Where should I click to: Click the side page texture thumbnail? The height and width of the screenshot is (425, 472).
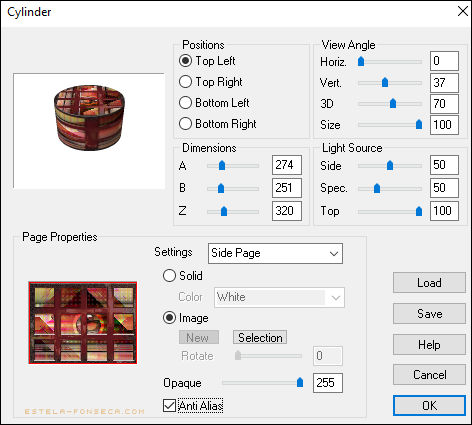point(83,323)
